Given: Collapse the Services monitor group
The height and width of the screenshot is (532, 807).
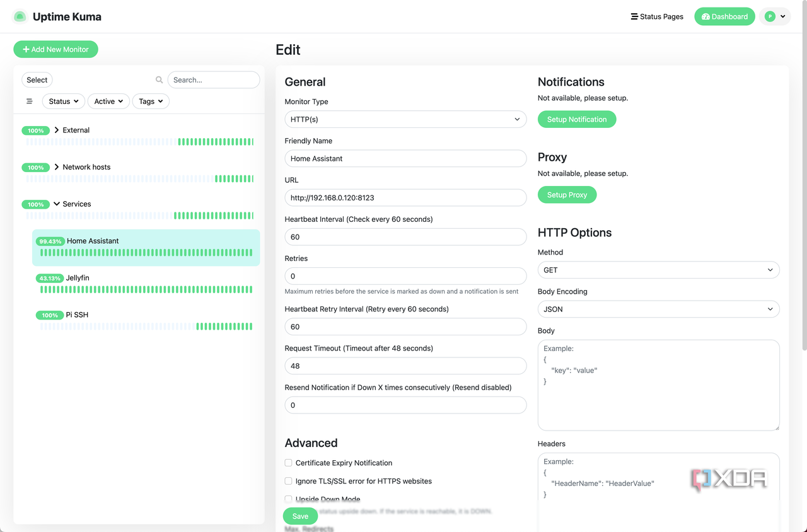Looking at the screenshot, I should coord(57,204).
